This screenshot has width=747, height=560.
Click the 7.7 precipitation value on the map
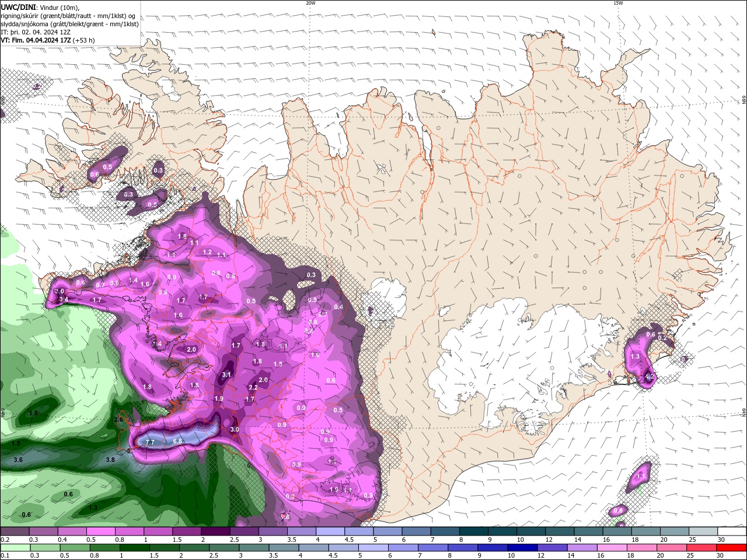149,442
